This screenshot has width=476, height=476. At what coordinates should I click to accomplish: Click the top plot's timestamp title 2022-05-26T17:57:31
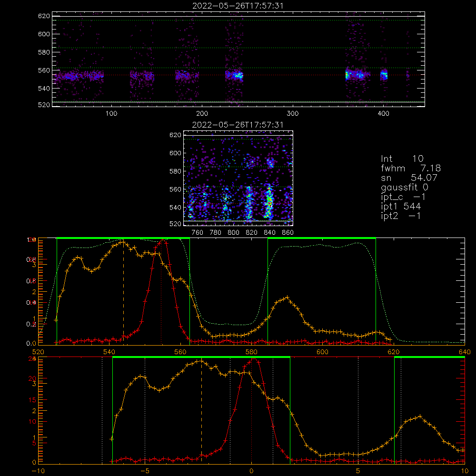pos(238,6)
